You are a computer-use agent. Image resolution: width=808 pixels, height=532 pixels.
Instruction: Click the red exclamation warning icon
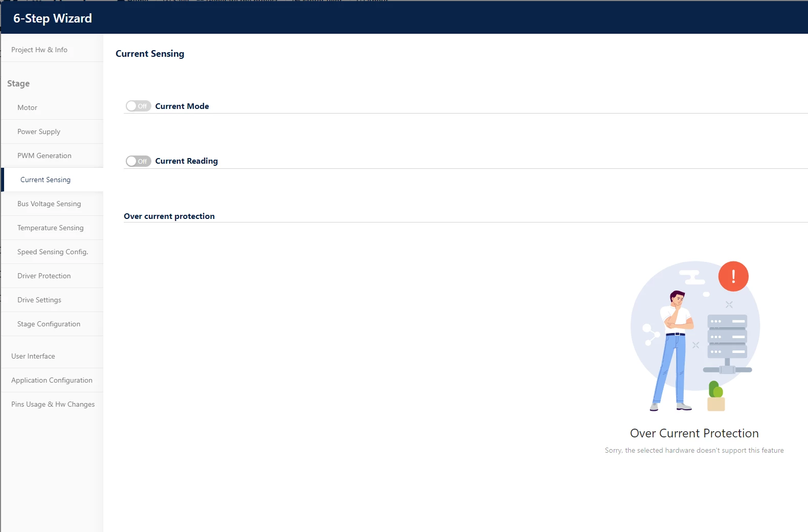733,276
